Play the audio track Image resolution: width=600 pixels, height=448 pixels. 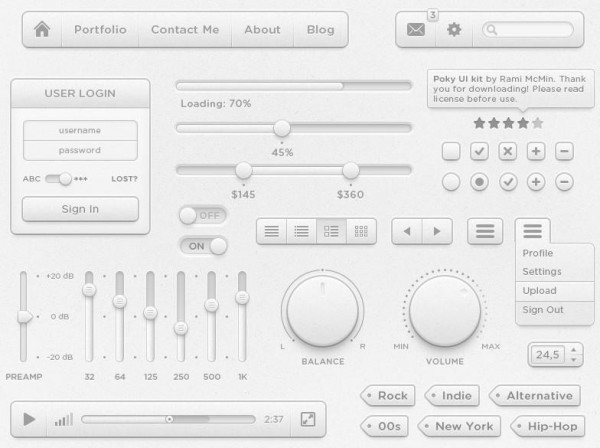point(29,419)
